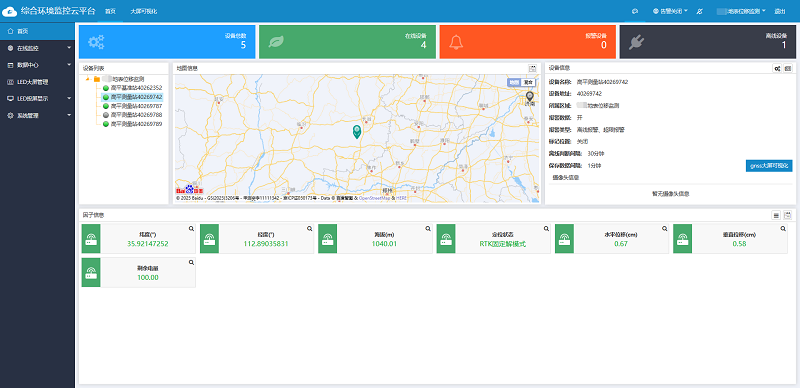The image size is (800, 388).
Task: Click the fullscreen icon on map panel
Action: pos(533,68)
